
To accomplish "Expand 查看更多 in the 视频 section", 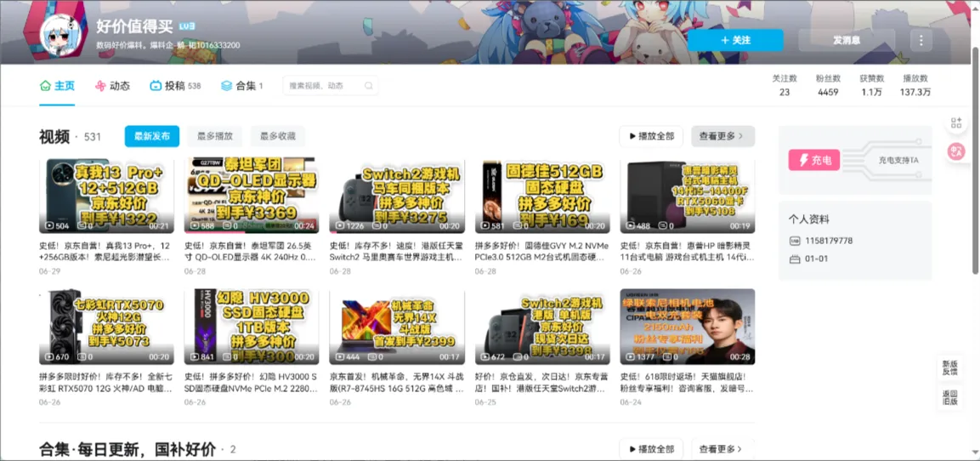I will (722, 136).
